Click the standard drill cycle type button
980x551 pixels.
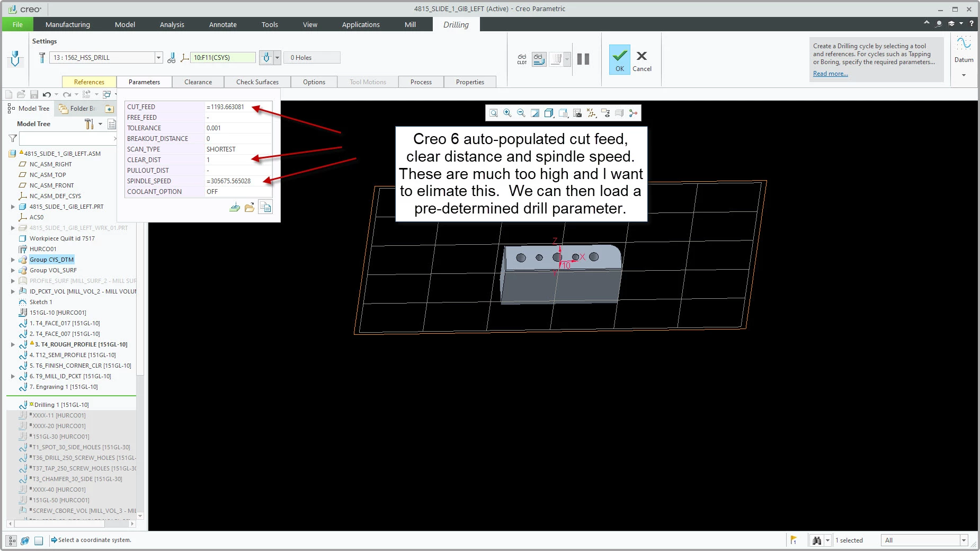pos(266,58)
